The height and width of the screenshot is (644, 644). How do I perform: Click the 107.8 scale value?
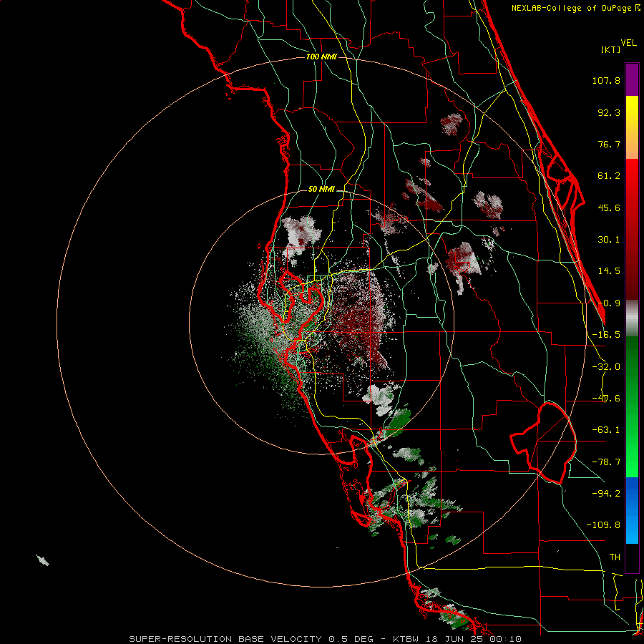click(x=606, y=80)
